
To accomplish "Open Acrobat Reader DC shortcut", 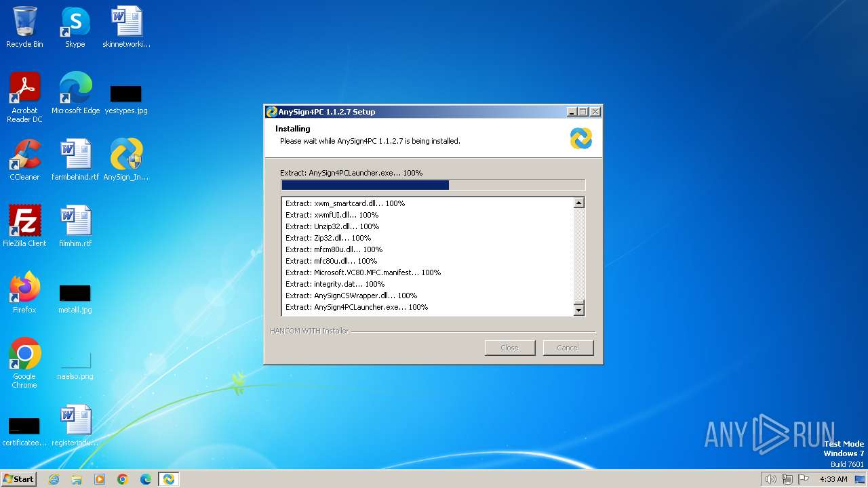I will click(x=24, y=98).
